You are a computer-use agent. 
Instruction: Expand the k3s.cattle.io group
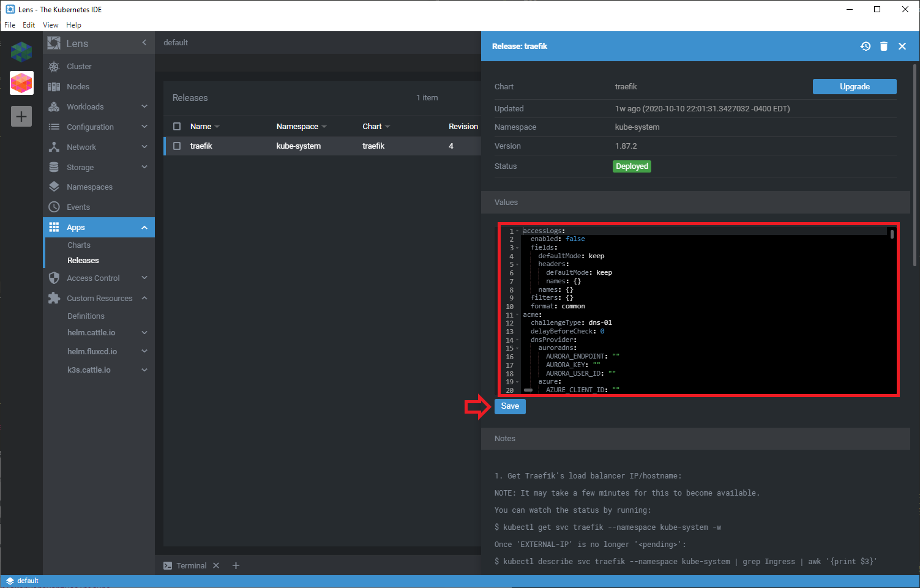[144, 370]
